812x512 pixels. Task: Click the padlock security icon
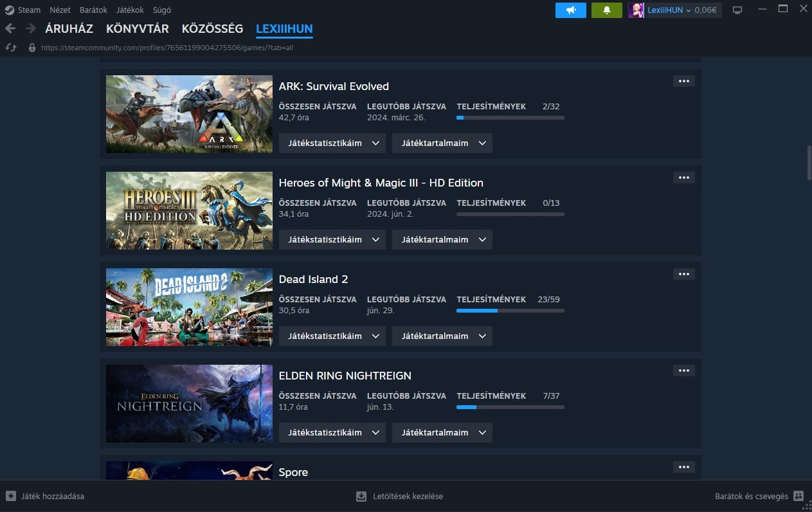(32, 48)
